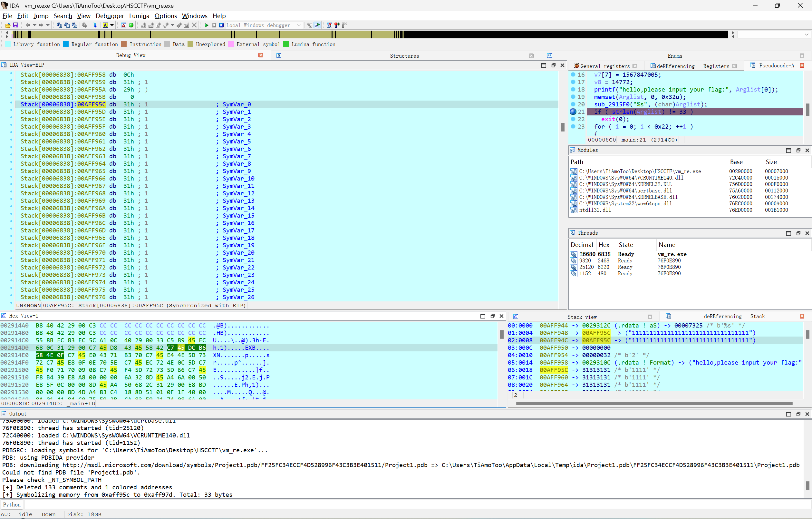This screenshot has height=519, width=812.
Task: Start process with green play button
Action: coord(206,25)
